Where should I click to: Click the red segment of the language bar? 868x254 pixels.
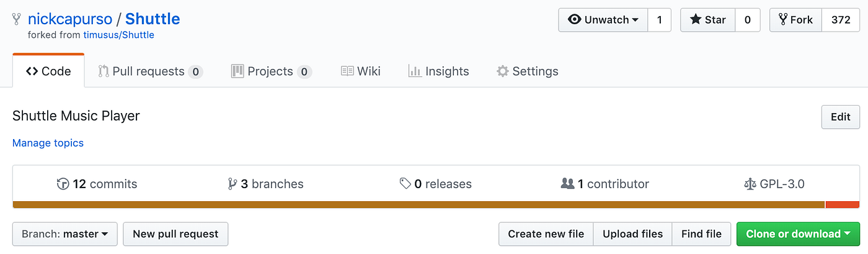click(x=842, y=205)
